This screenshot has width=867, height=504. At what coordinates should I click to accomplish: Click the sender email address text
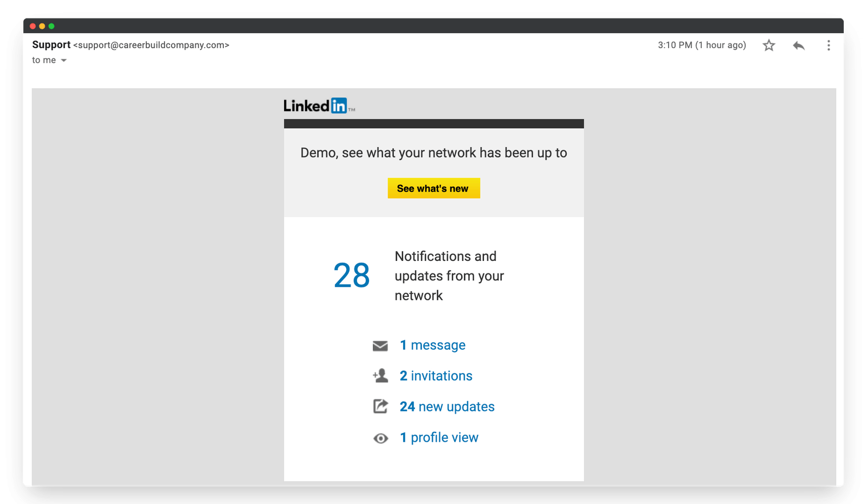[x=152, y=45]
